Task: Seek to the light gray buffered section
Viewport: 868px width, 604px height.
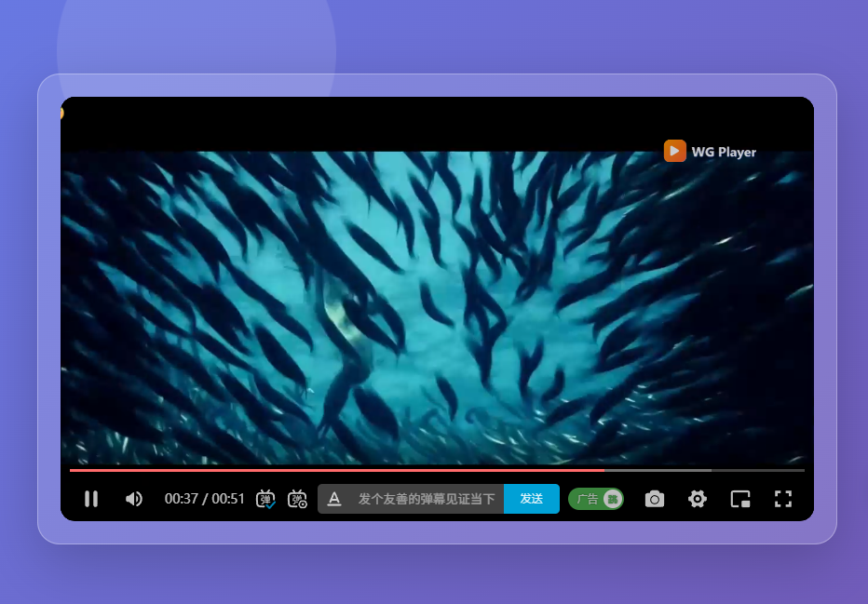Action: tap(658, 470)
